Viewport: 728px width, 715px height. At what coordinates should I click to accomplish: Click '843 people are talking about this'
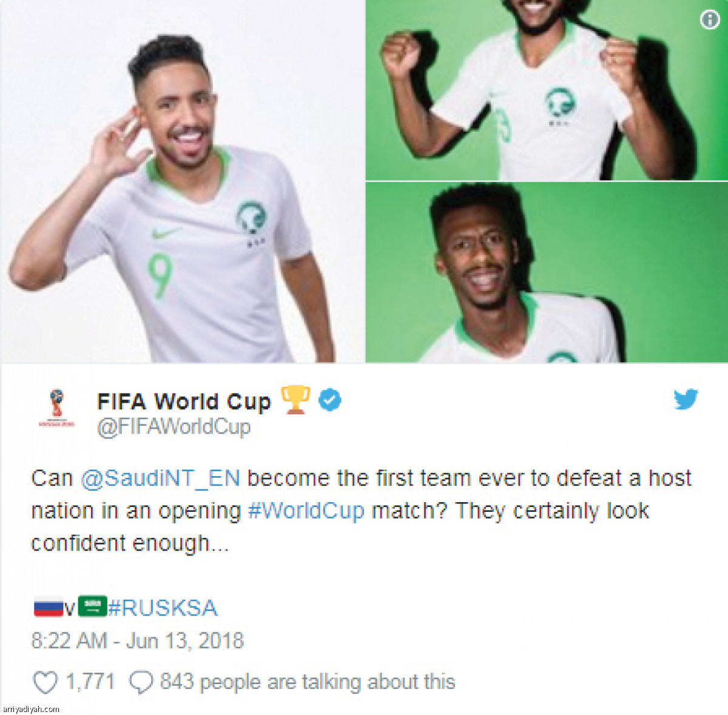coord(308,682)
